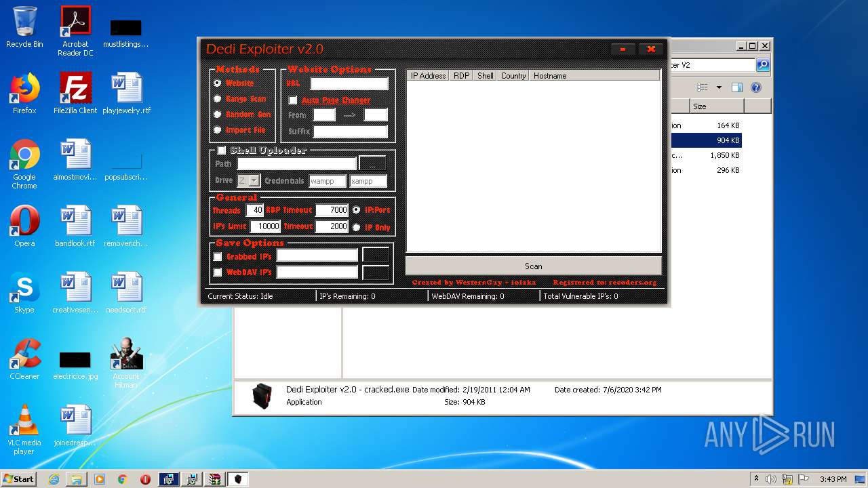
Task: Open Firefox desktop shortcut
Action: pos(24,94)
